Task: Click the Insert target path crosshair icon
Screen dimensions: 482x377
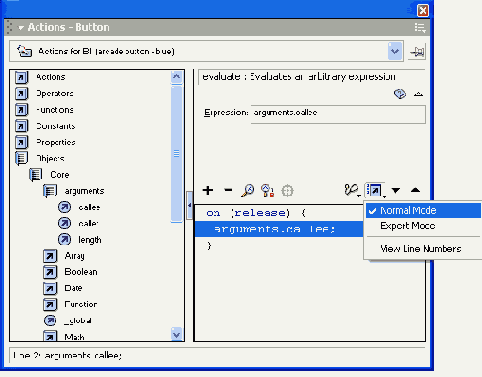Action: pos(287,191)
